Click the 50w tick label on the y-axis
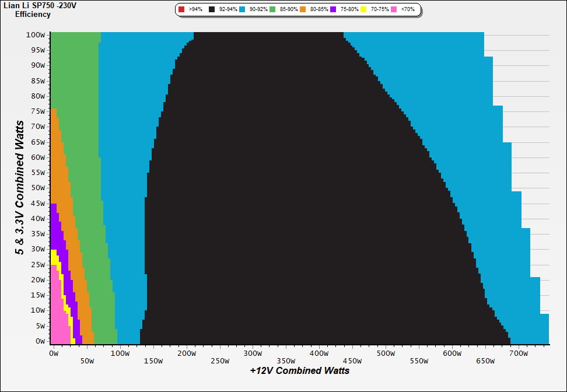This screenshot has height=392, width=567. point(37,188)
